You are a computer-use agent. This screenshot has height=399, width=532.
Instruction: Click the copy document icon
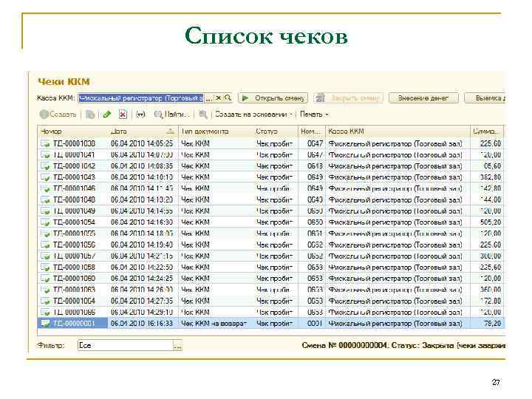90,115
